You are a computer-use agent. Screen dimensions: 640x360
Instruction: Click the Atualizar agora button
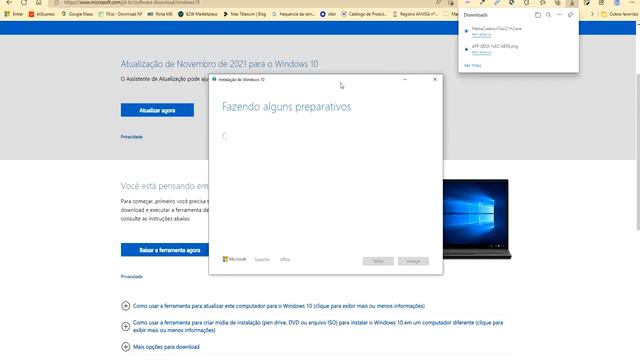tap(157, 110)
